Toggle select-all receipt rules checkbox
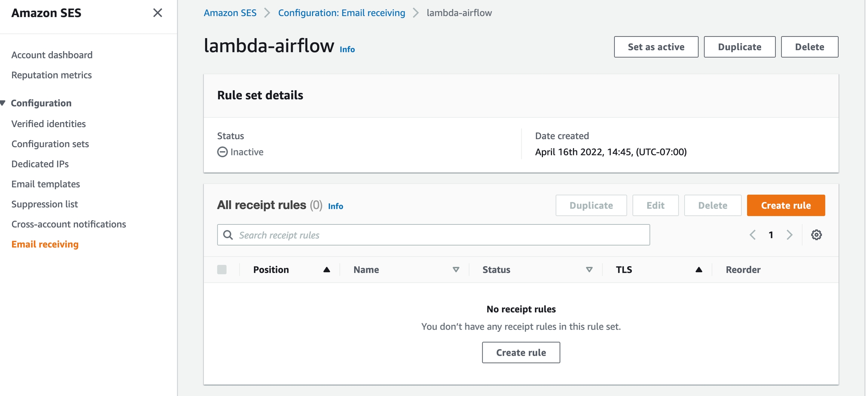This screenshot has width=868, height=396. point(222,270)
